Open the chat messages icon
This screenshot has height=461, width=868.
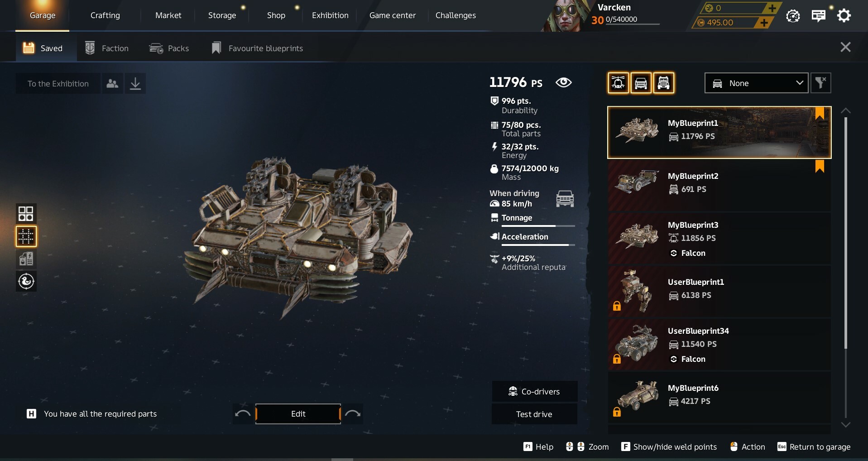818,16
